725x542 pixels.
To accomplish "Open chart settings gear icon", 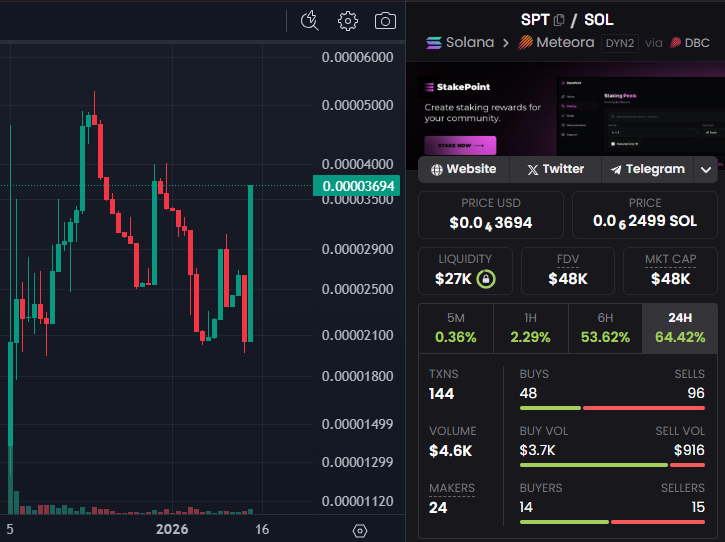I will (348, 21).
